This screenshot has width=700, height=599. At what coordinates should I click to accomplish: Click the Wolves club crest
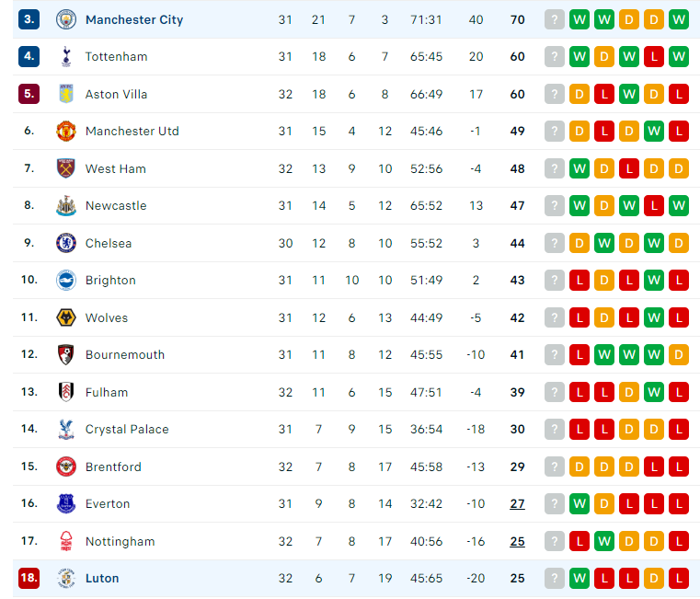coord(66,317)
